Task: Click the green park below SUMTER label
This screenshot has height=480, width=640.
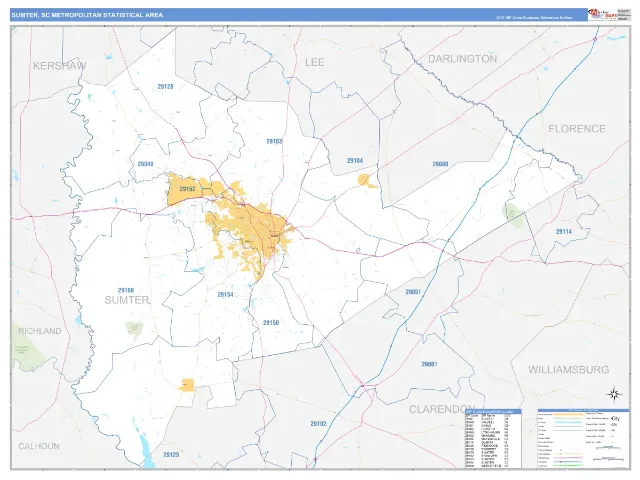Action: coord(134,329)
